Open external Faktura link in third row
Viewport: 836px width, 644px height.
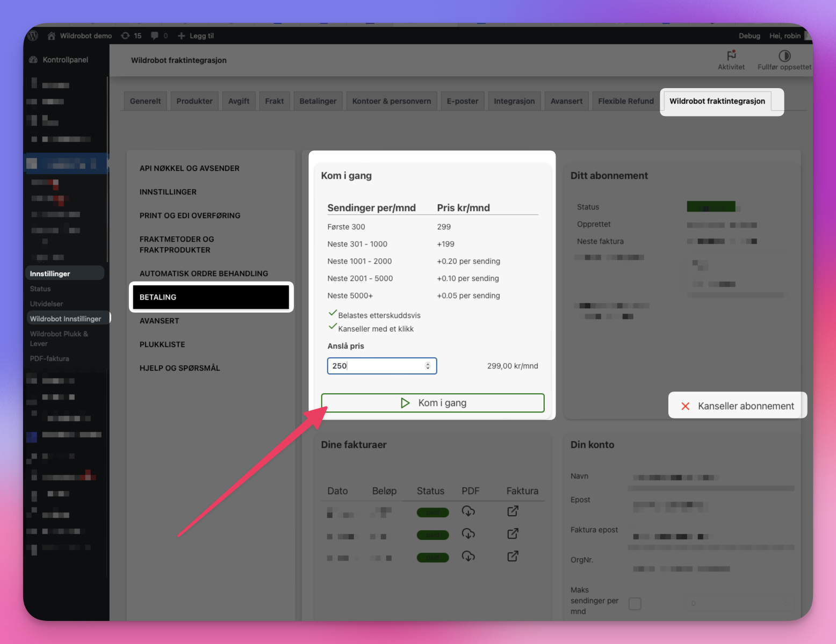tap(513, 556)
